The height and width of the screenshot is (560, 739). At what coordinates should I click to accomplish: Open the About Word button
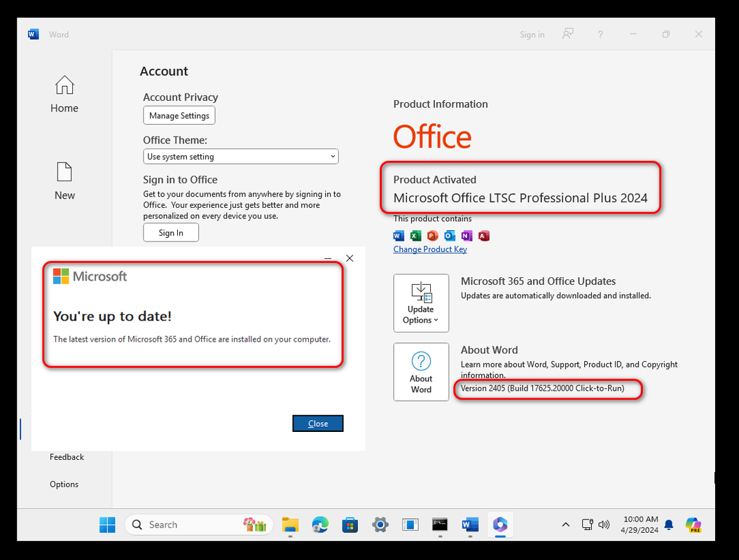click(x=421, y=372)
